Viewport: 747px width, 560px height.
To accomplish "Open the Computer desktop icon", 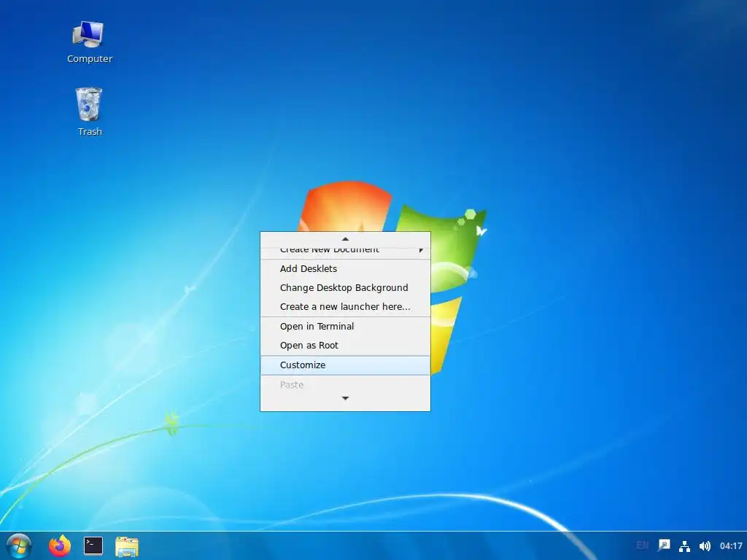I will pyautogui.click(x=89, y=42).
